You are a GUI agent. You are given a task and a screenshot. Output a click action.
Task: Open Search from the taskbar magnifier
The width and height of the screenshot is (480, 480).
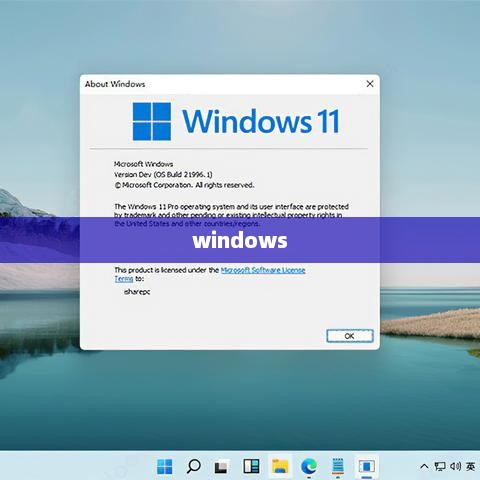click(x=193, y=466)
